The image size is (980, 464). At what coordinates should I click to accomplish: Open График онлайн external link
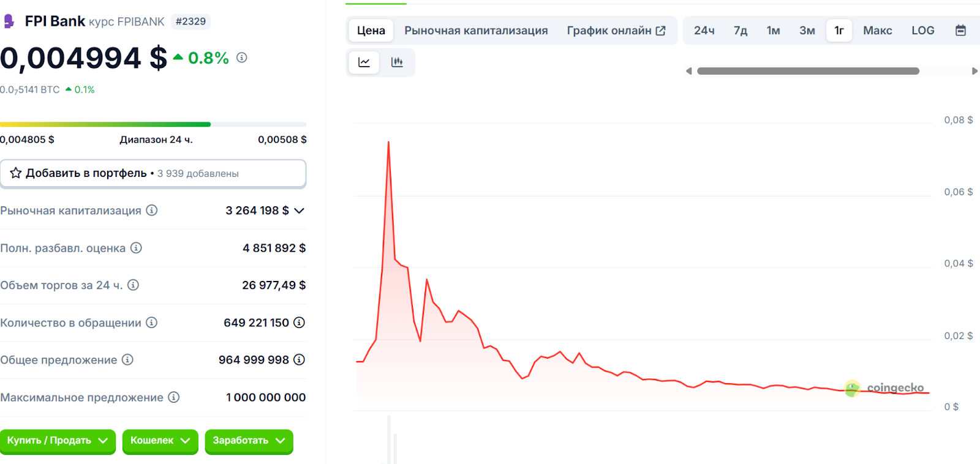(x=616, y=31)
